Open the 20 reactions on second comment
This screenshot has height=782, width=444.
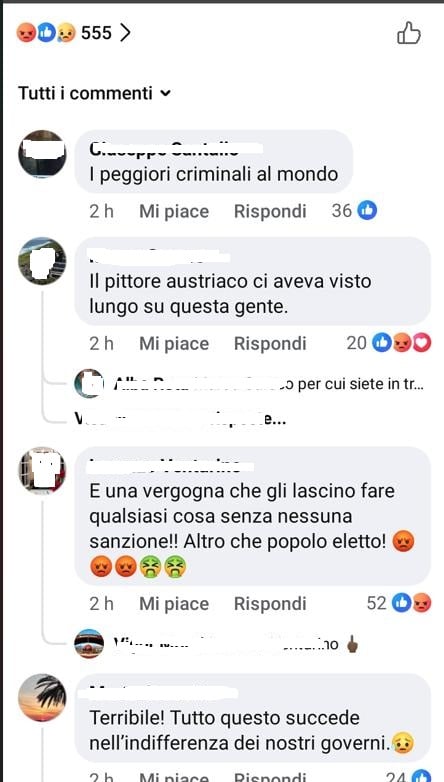pyautogui.click(x=389, y=343)
